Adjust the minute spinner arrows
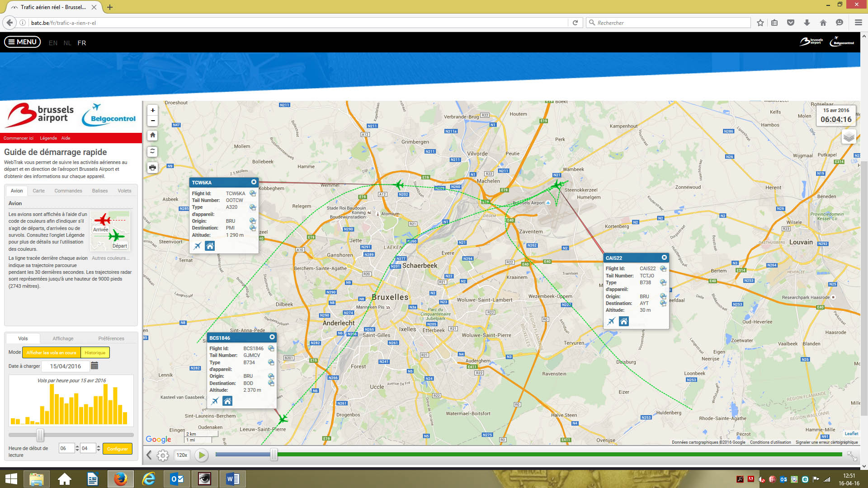The image size is (868, 488). click(x=99, y=448)
